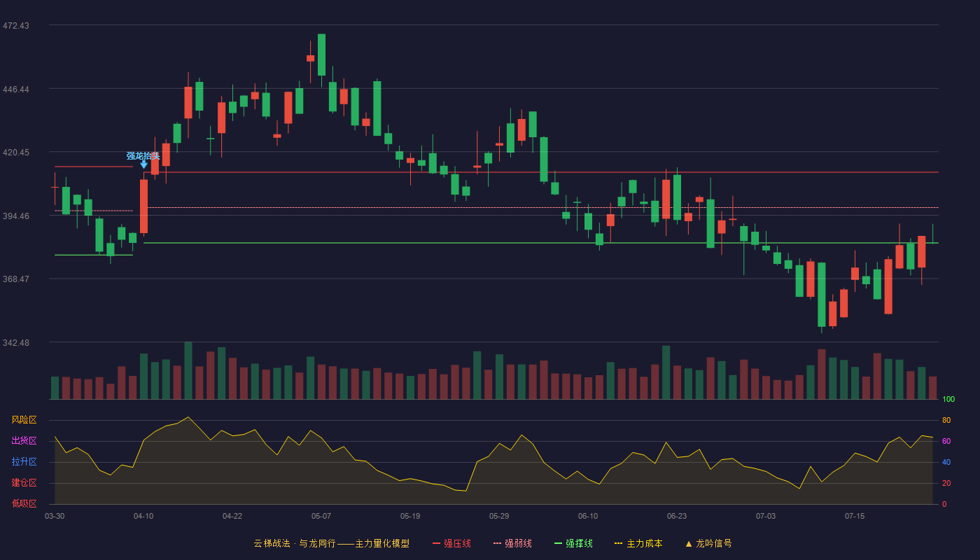The height and width of the screenshot is (560, 980).
Task: Click the 03-30 date label
Action: pyautogui.click(x=55, y=516)
